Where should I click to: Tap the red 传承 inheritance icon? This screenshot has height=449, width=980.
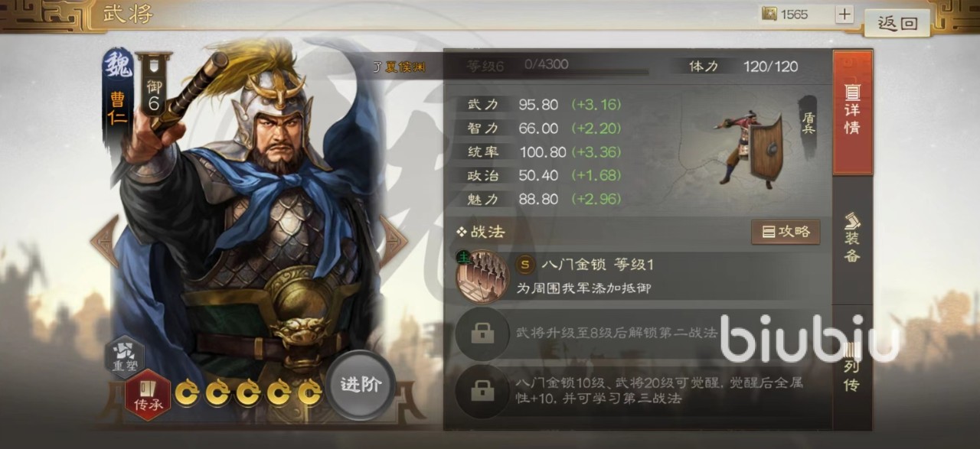pos(147,394)
